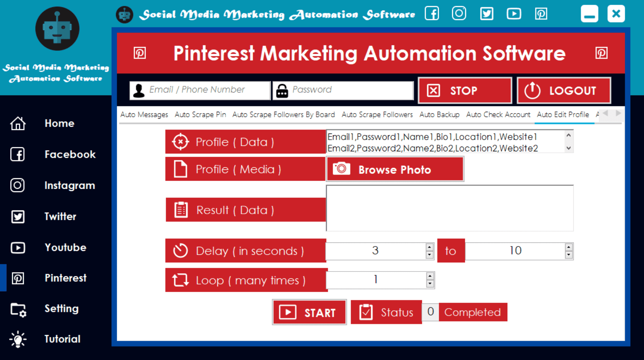Open Pinterest from the top bar icon

(541, 14)
